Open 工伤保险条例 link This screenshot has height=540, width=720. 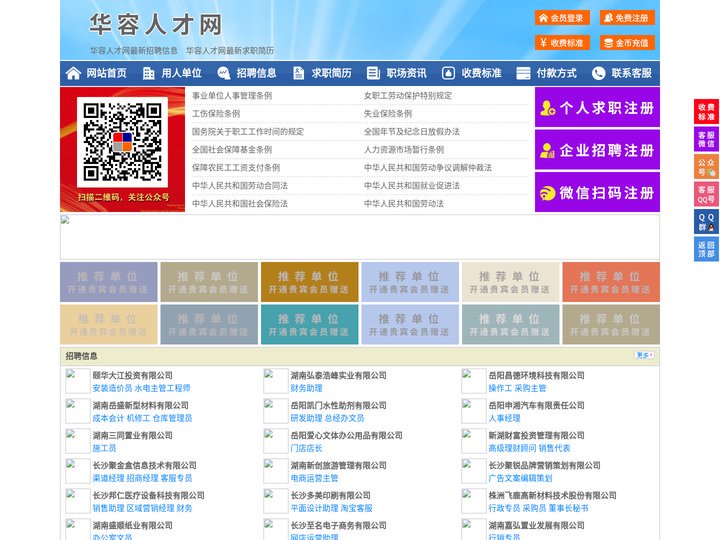[216, 113]
